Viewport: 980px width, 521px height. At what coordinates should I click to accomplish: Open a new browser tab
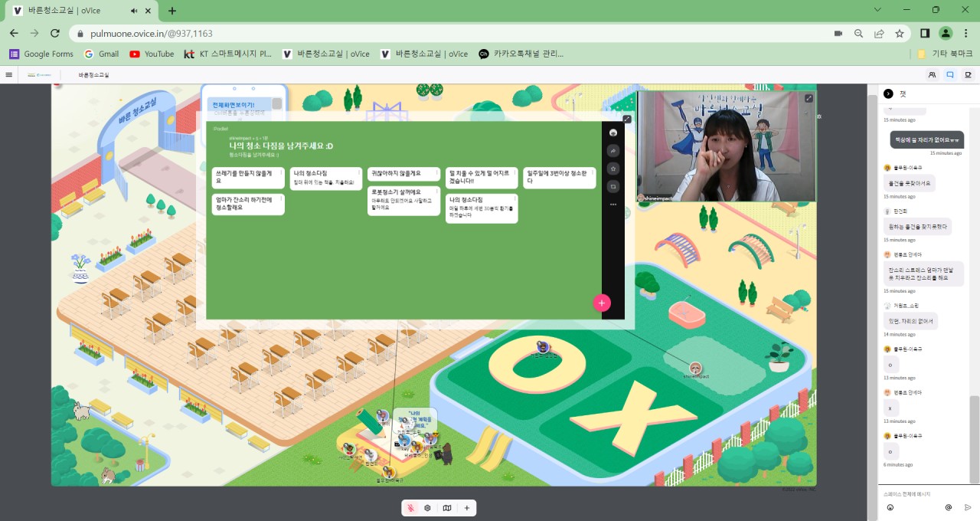pyautogui.click(x=172, y=11)
